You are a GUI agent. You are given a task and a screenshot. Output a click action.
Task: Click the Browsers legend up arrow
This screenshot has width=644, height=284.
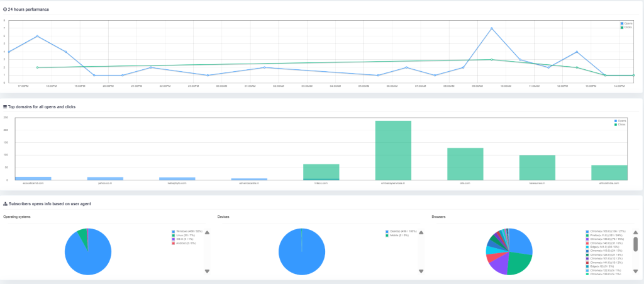tap(635, 232)
